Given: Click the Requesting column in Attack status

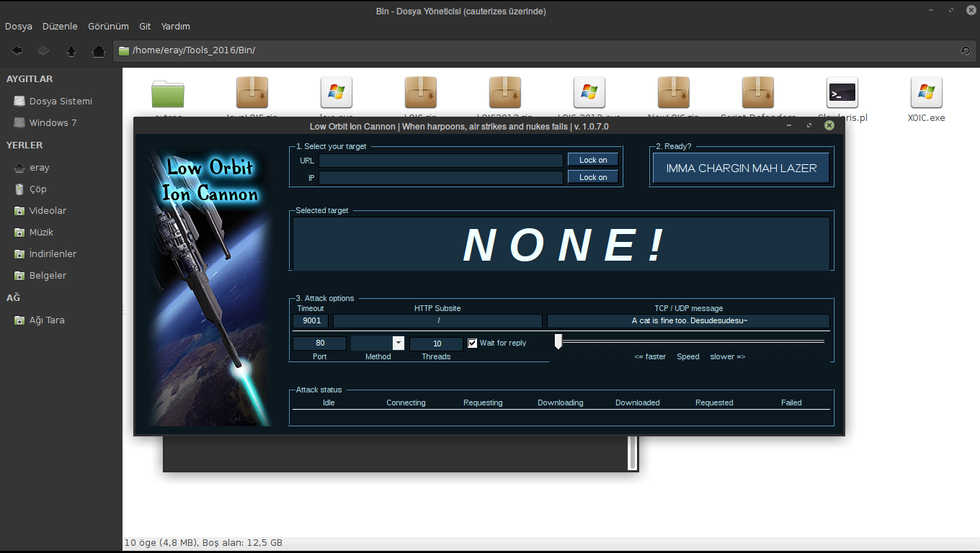Looking at the screenshot, I should tap(483, 403).
